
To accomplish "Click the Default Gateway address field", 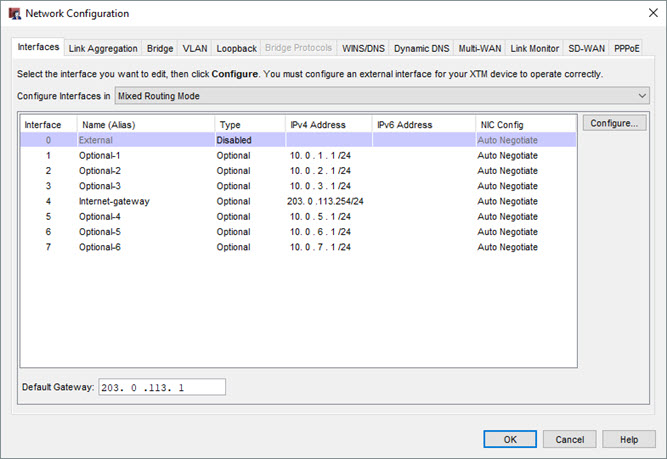I will 161,387.
